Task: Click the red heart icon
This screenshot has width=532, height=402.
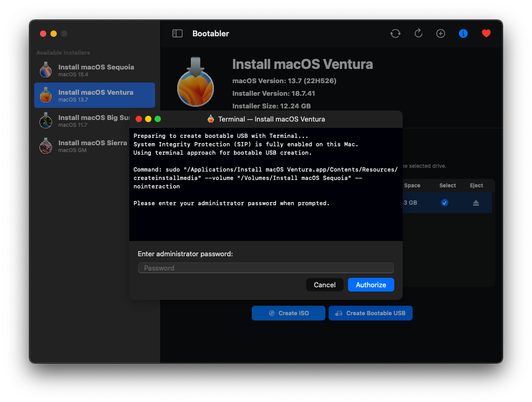Action: pyautogui.click(x=486, y=33)
